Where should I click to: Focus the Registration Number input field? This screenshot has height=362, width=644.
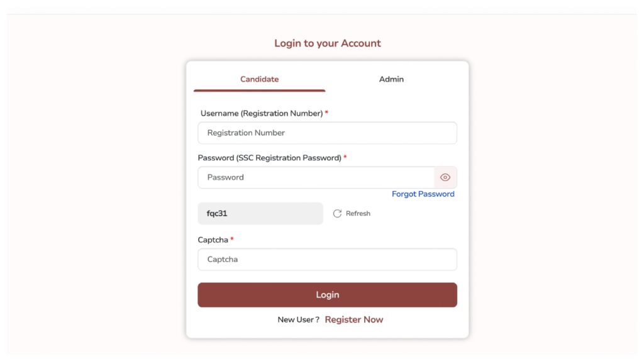327,133
